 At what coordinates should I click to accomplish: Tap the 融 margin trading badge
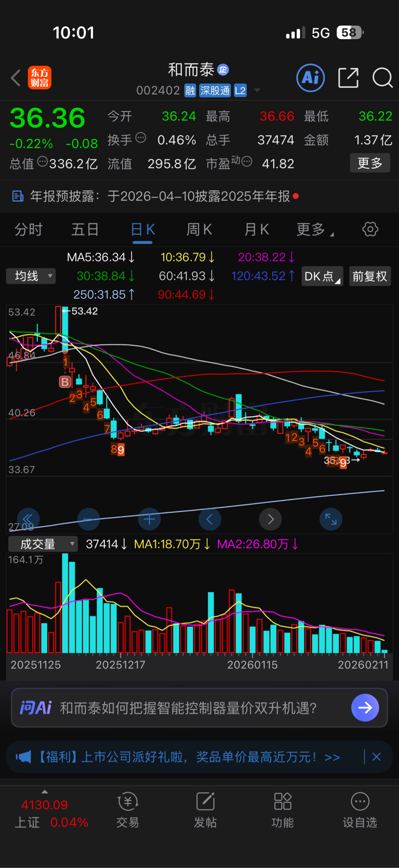coord(190,90)
